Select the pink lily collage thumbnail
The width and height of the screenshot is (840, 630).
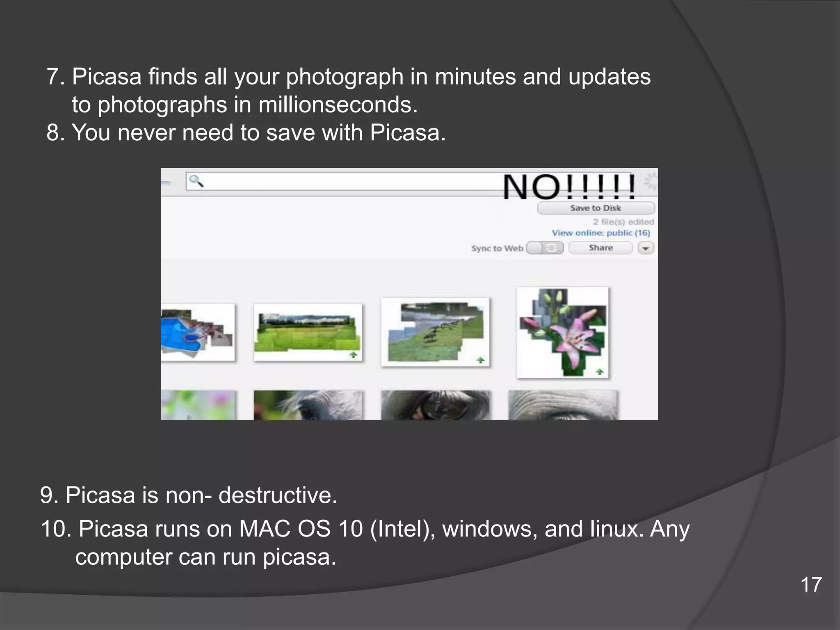click(x=563, y=333)
